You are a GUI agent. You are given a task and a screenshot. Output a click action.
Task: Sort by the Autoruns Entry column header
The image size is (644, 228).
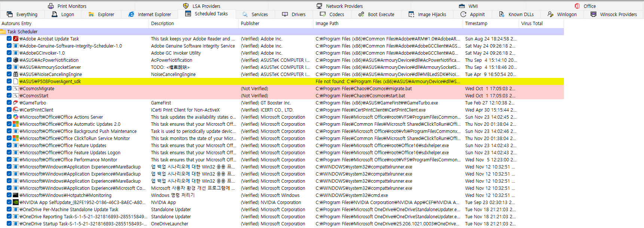click(x=74, y=23)
